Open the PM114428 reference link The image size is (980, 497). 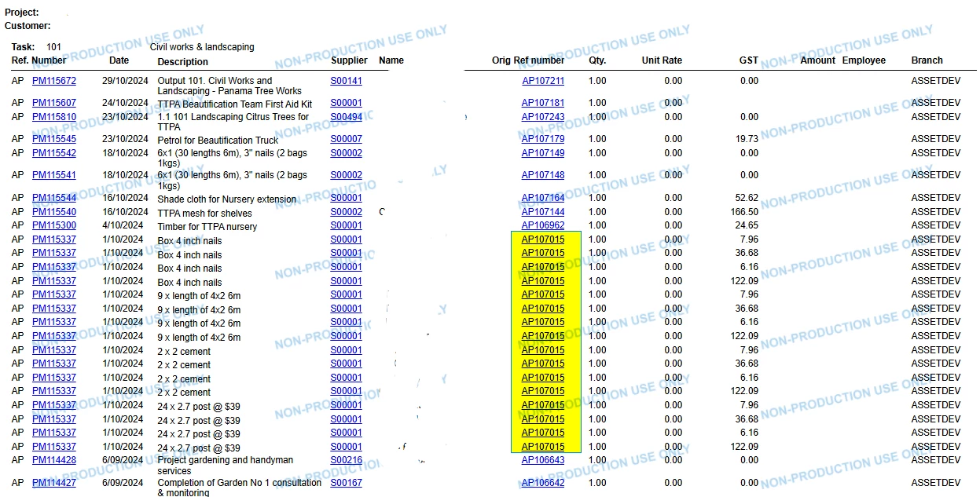pos(54,460)
